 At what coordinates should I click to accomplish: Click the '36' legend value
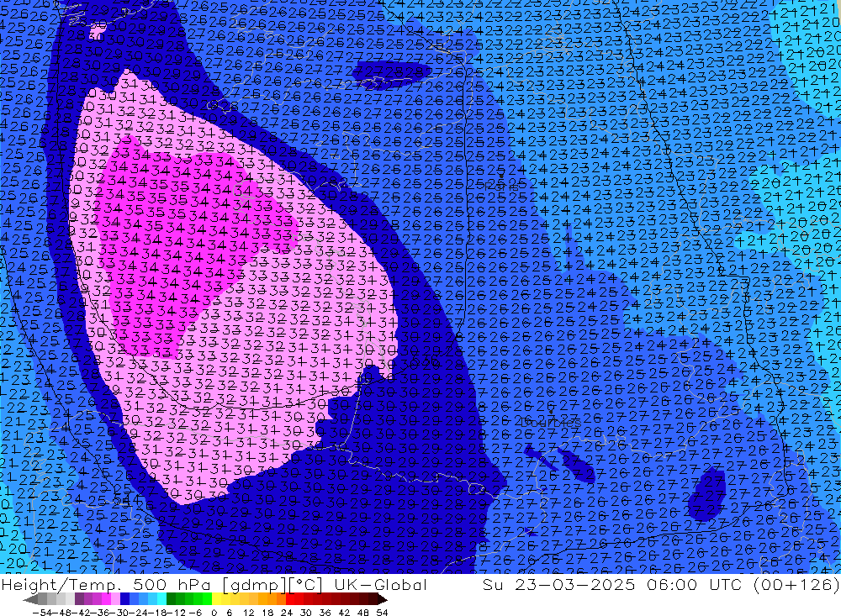coord(325,613)
